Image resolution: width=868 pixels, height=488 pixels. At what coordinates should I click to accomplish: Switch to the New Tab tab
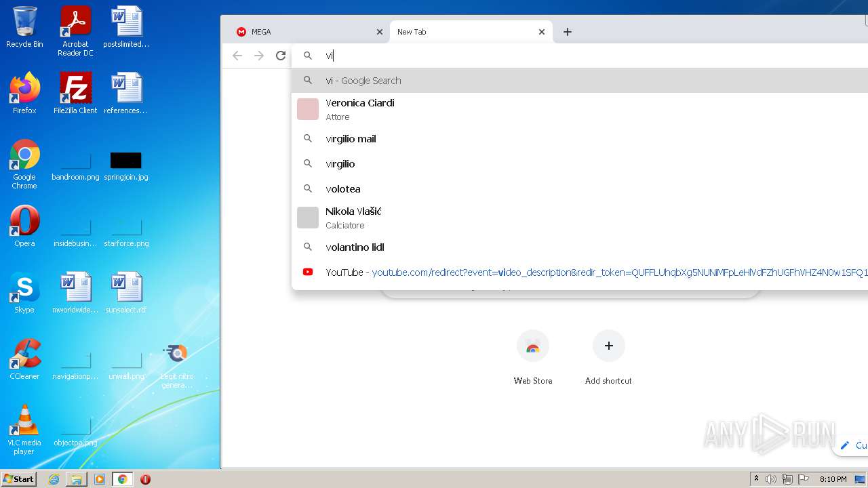point(471,32)
